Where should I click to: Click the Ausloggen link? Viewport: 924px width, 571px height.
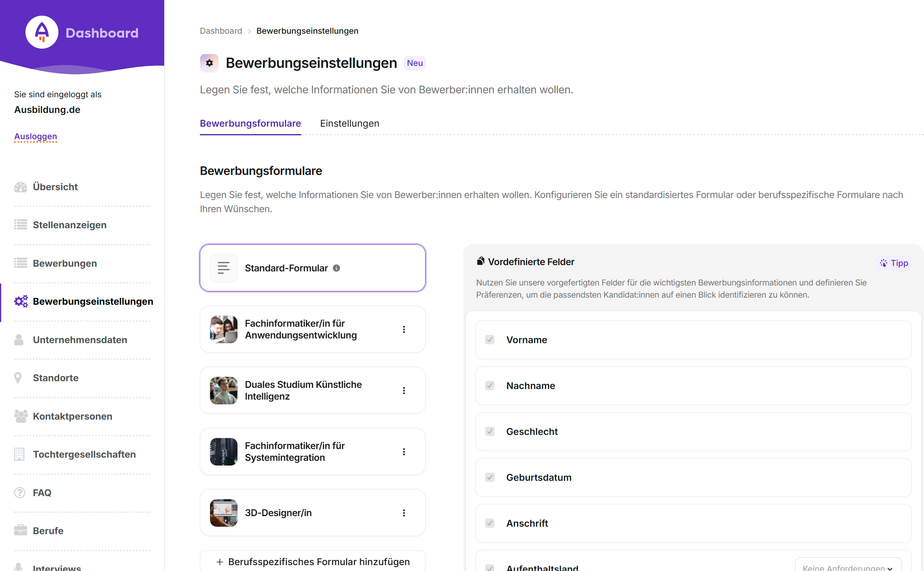click(x=35, y=136)
